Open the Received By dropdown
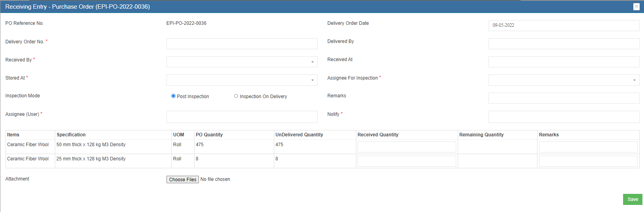 tap(241, 62)
